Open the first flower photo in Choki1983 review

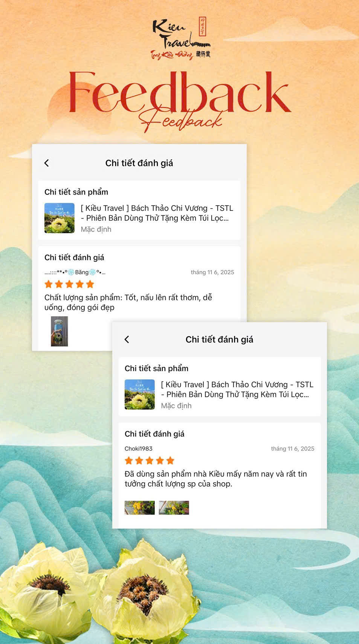click(x=140, y=508)
